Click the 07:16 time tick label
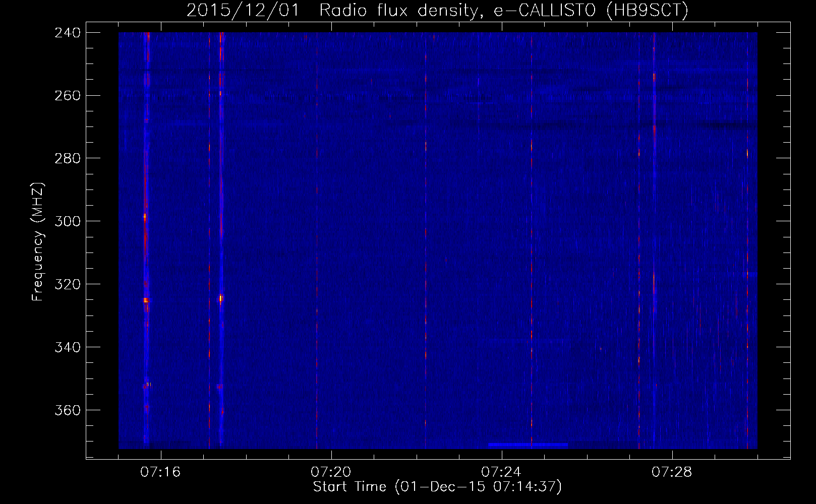The width and height of the screenshot is (816, 504). [x=160, y=472]
